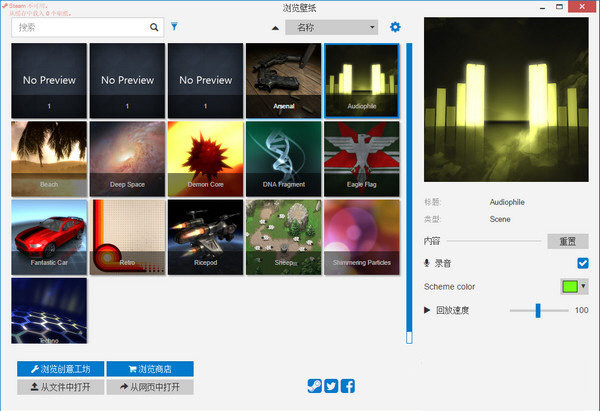Click 浏览创意工坊 button
This screenshot has height=411, width=600.
click(x=60, y=369)
